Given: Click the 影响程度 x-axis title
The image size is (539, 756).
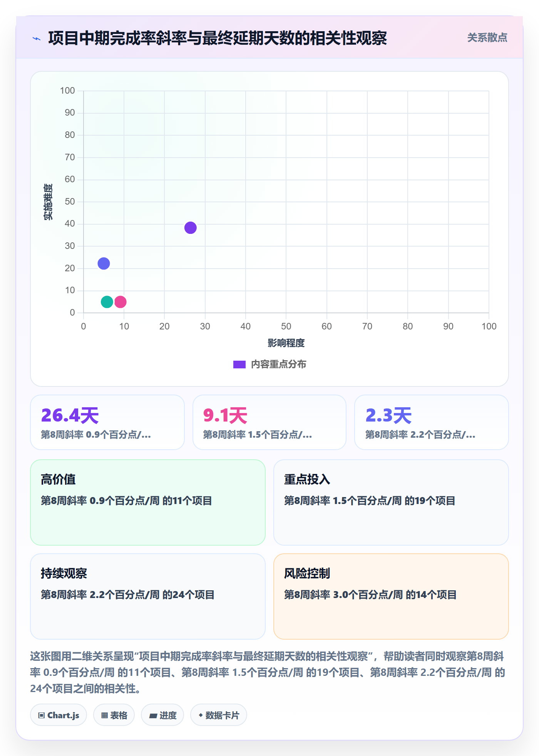Looking at the screenshot, I should [286, 343].
